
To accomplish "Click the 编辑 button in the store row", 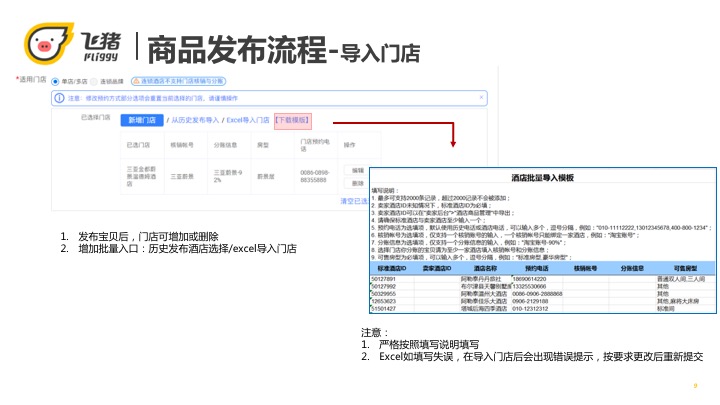I will (358, 170).
